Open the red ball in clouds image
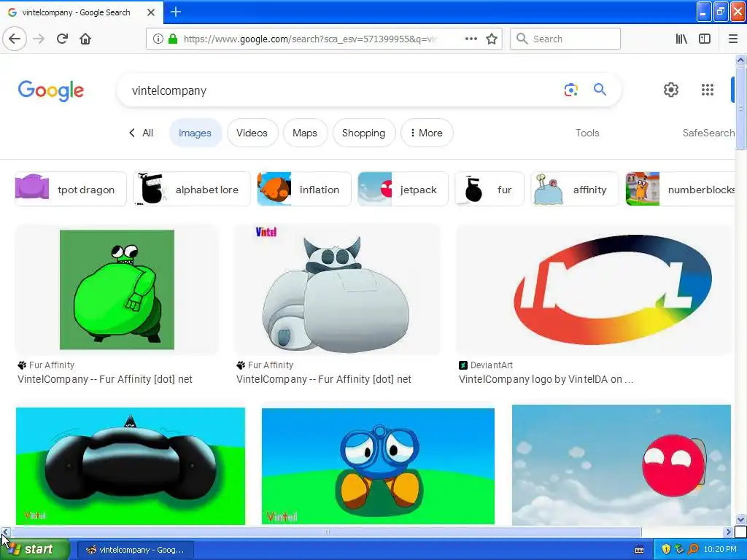This screenshot has height=560, width=747. click(x=622, y=465)
